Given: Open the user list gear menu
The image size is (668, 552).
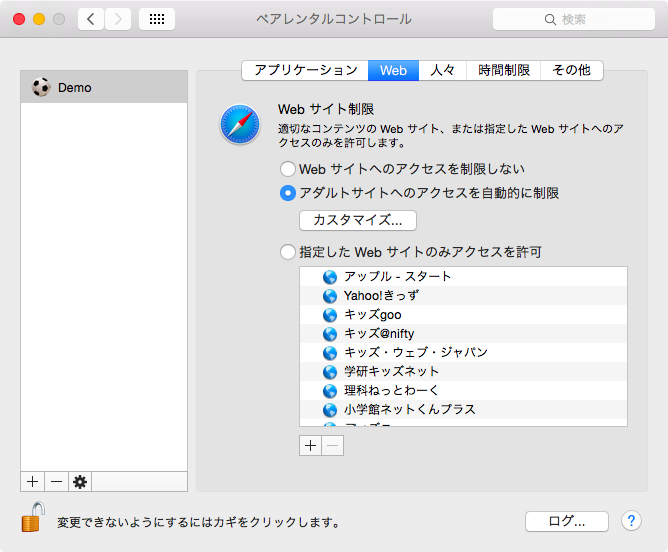Looking at the screenshot, I should tap(80, 482).
